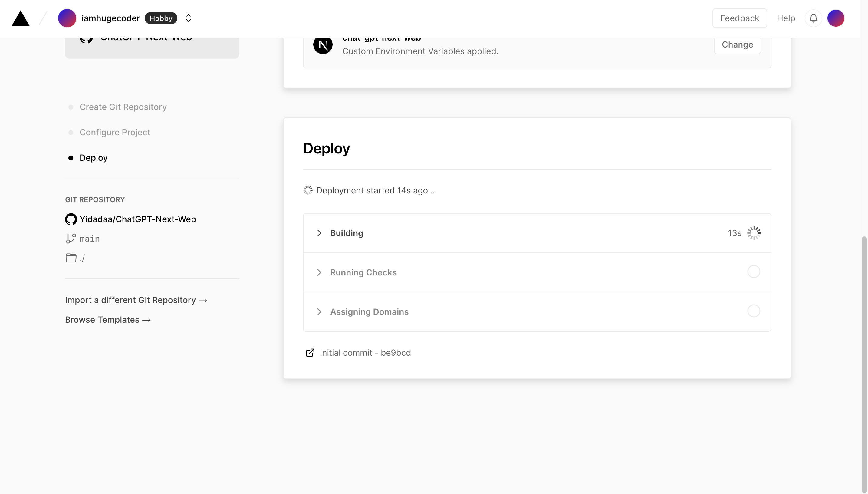Image resolution: width=868 pixels, height=494 pixels.
Task: Click the Running Checks status circle
Action: click(753, 272)
